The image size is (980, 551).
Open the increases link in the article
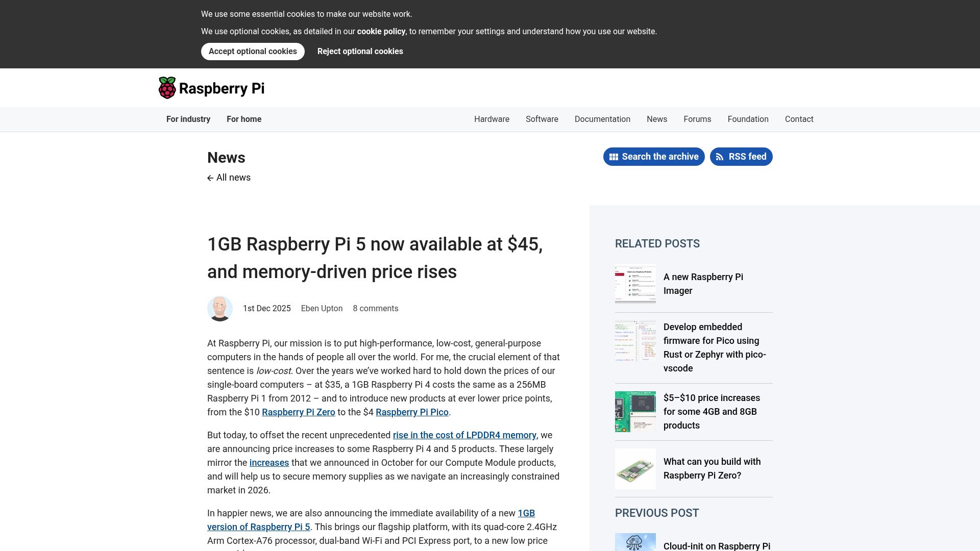(x=269, y=463)
